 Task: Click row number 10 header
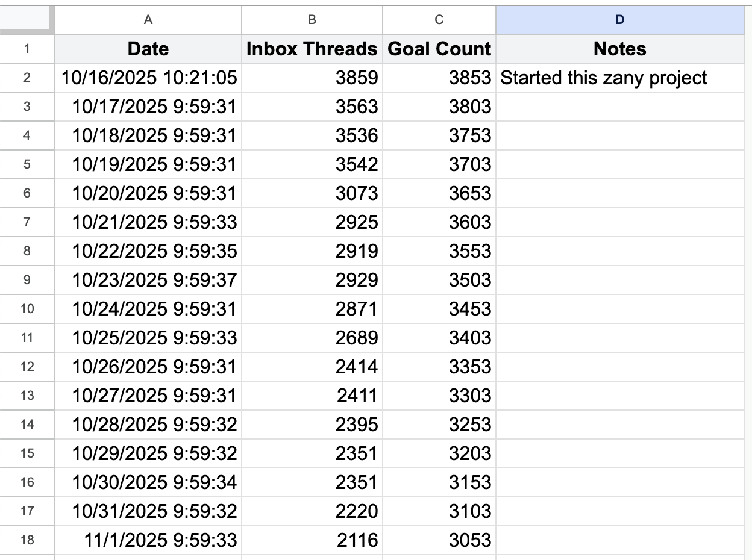coord(27,309)
